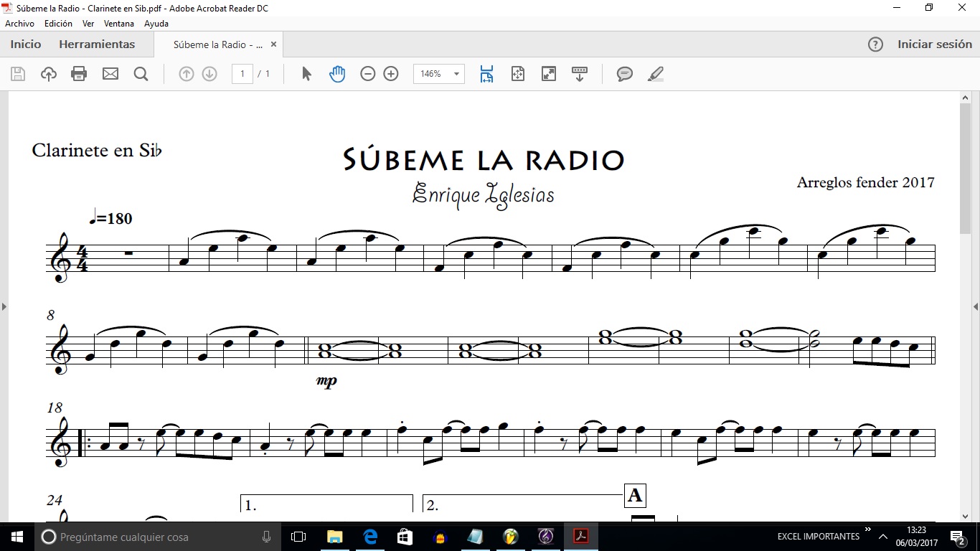980x551 pixels.
Task: Open the Action Center notifications icon
Action: click(x=957, y=537)
